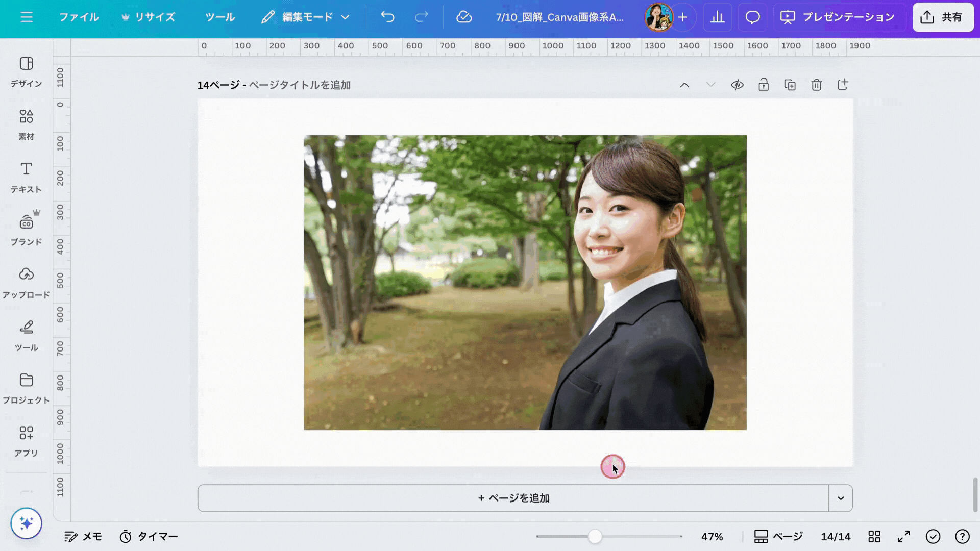Delete page 14 with the trash icon

click(816, 85)
